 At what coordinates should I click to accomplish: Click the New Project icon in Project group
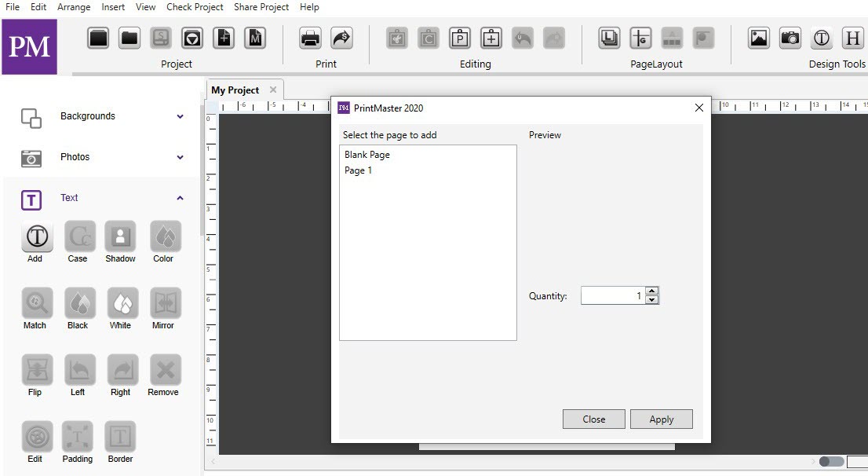click(x=98, y=38)
